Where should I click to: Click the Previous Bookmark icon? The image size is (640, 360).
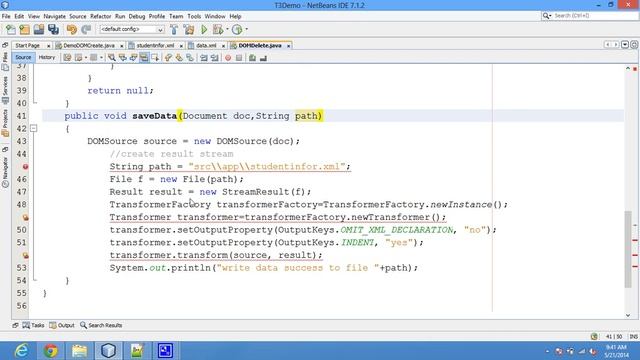pos(168,58)
